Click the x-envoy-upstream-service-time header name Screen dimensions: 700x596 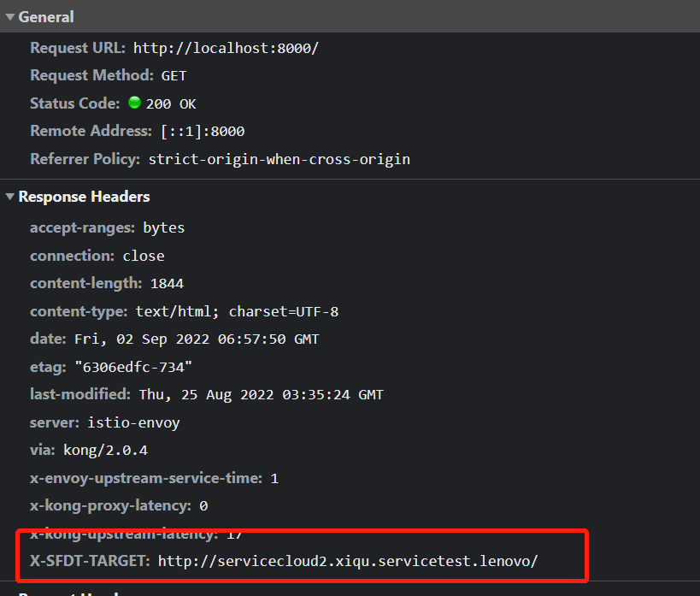145,478
